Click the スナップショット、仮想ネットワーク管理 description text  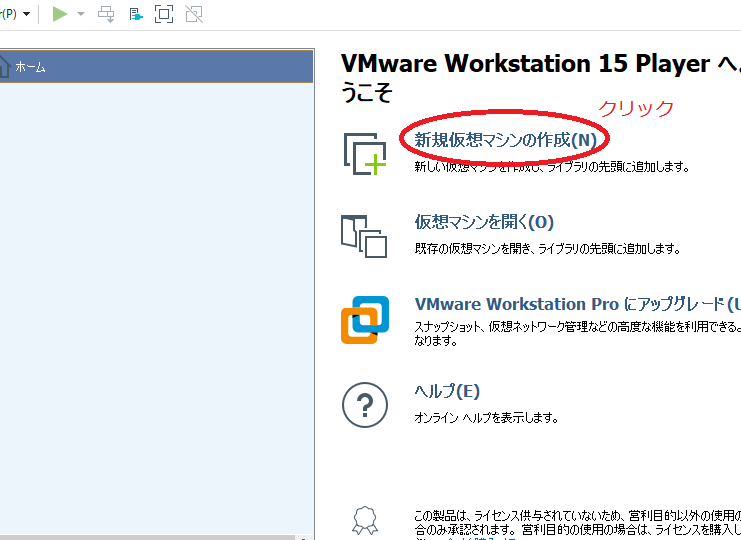tap(577, 334)
